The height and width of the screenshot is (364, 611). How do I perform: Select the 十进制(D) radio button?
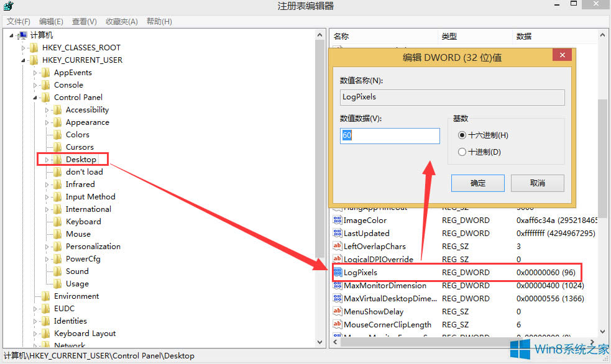[462, 152]
